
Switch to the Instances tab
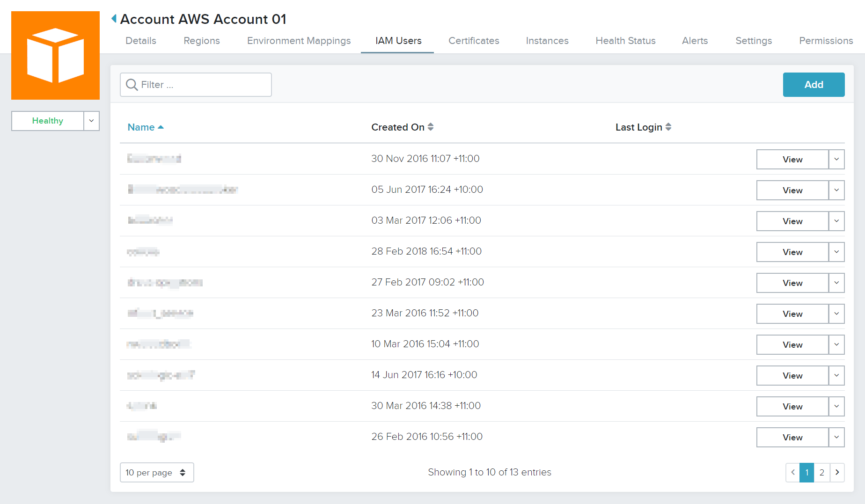[x=547, y=41]
